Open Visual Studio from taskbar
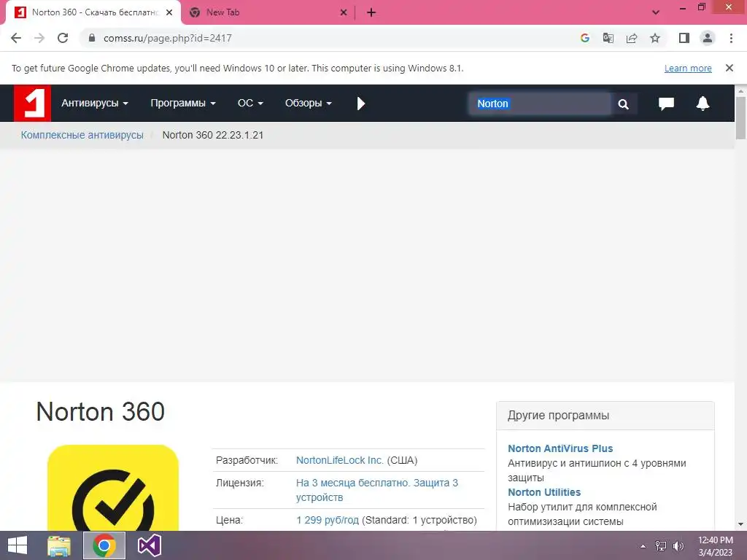 click(x=149, y=545)
